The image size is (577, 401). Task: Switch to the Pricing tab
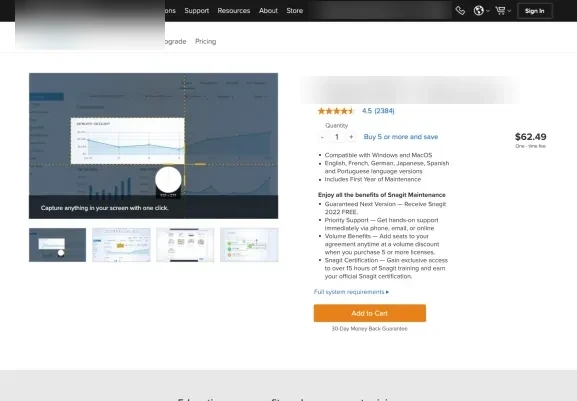click(205, 41)
